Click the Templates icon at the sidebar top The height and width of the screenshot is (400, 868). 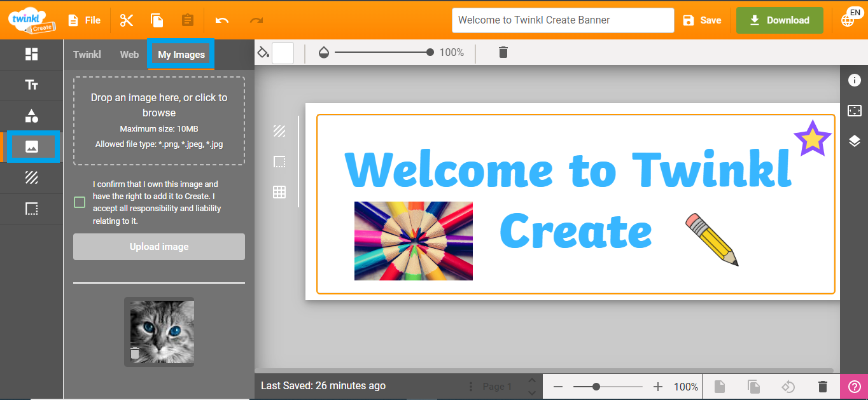32,55
